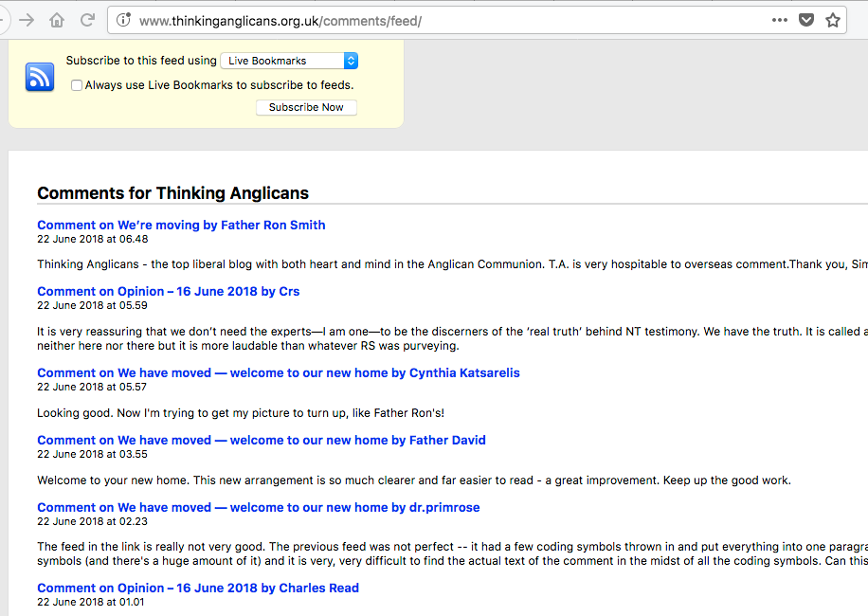The height and width of the screenshot is (616, 868).
Task: Go to the browser Home page icon
Action: pyautogui.click(x=57, y=21)
